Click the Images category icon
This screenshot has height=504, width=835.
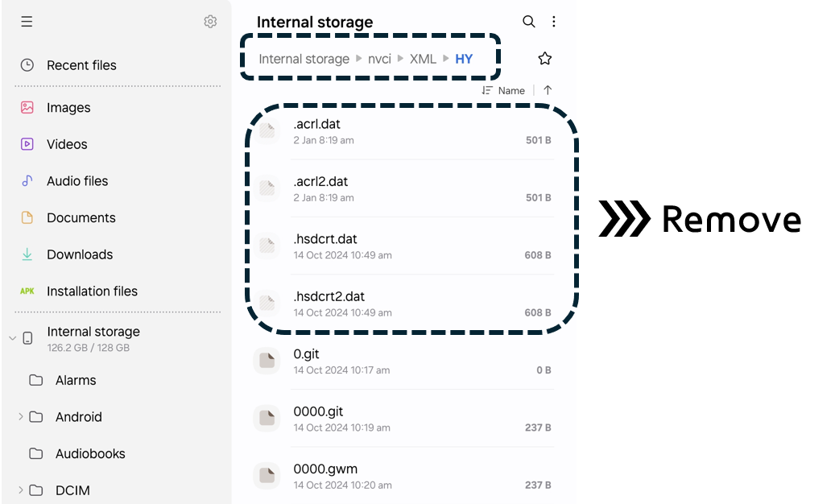coord(27,108)
